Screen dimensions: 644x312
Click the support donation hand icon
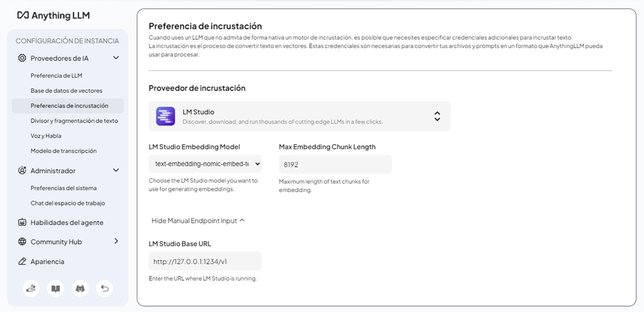click(x=31, y=288)
